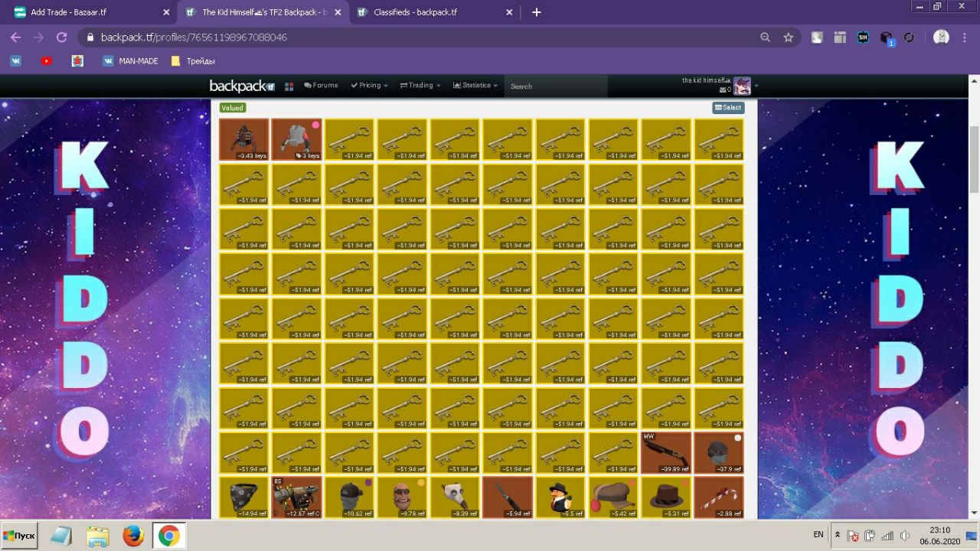
Task: Click the address bar URL
Action: [x=194, y=37]
